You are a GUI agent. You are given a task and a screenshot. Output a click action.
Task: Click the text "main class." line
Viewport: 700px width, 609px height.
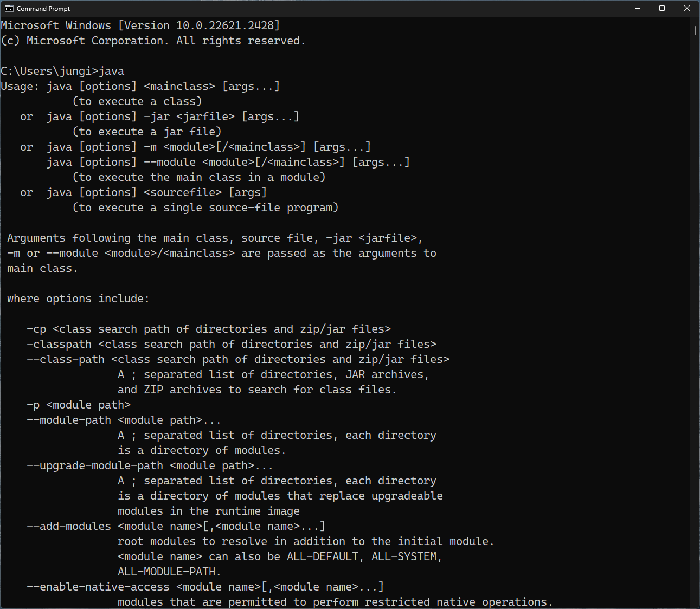[x=42, y=268]
